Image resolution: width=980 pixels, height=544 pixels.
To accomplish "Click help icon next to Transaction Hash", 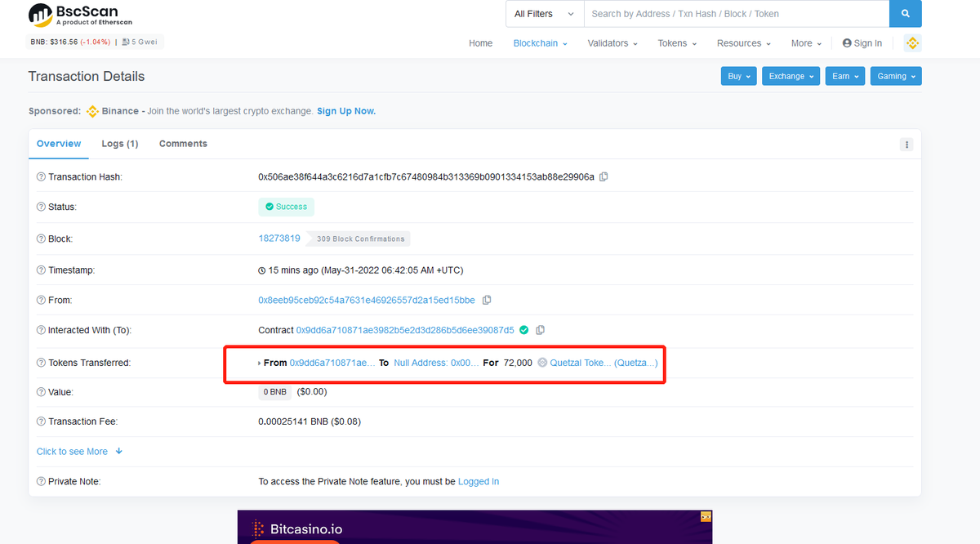I will coord(41,176).
